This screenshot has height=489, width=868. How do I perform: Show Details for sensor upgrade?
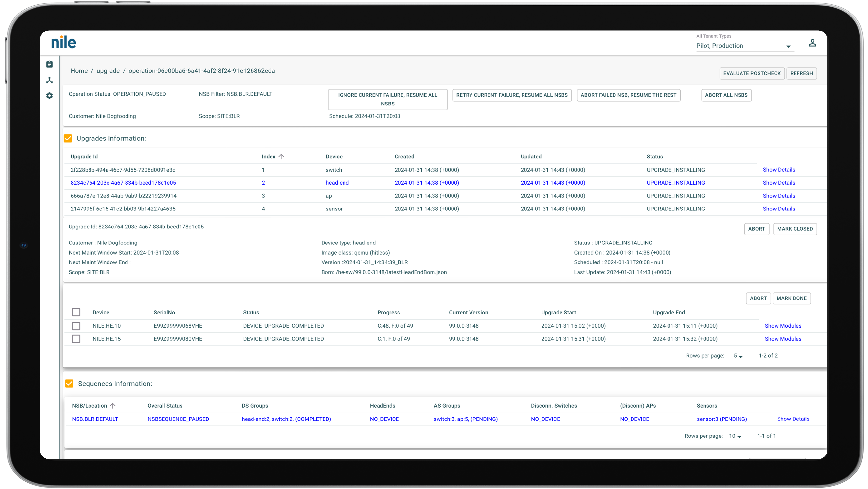tap(779, 209)
